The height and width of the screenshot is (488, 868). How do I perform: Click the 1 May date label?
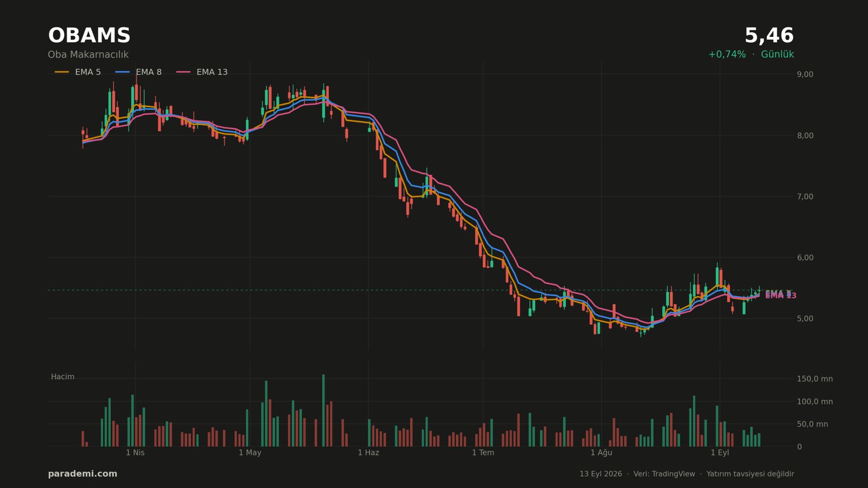click(250, 453)
